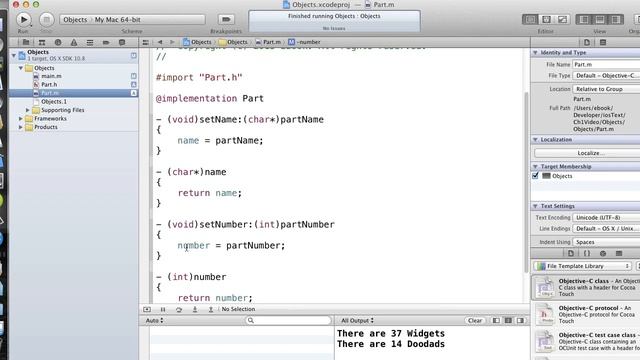Uncheck Objects target membership
640x360 pixels.
536,176
